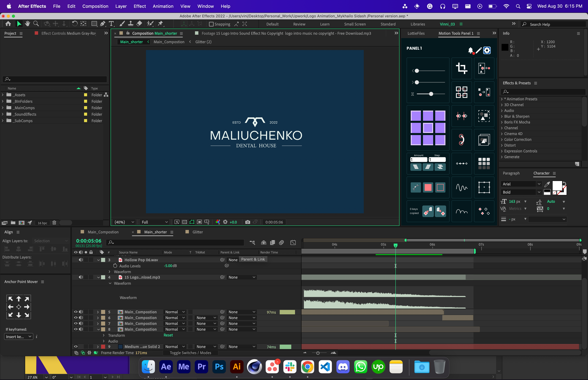Screen dimensions: 588x380
Task: Open After Effects from the Dock
Action: click(166, 367)
